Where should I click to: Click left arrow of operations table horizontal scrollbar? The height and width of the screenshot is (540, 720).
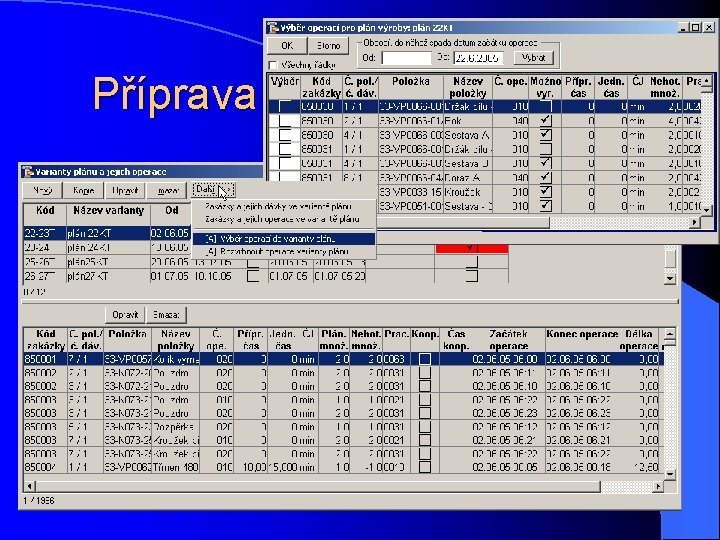[29, 486]
